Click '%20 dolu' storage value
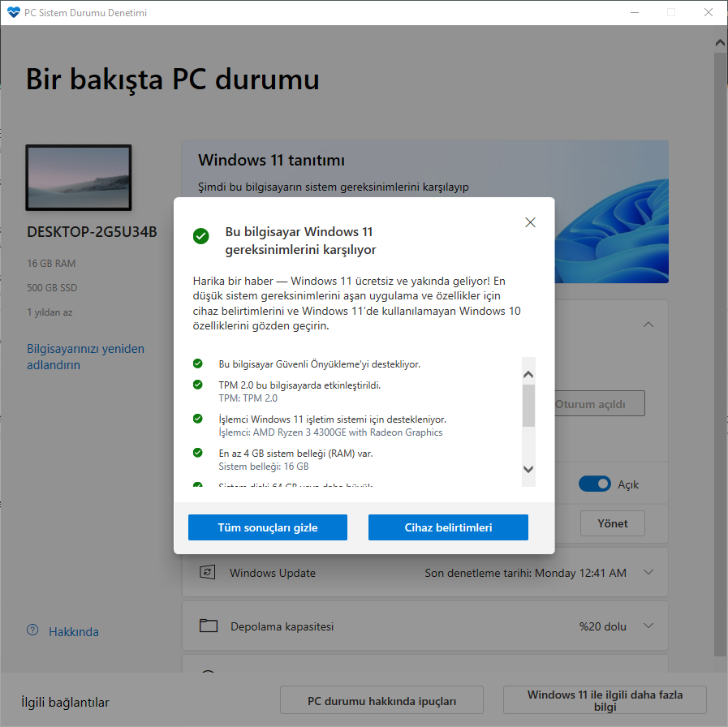This screenshot has height=727, width=728. 603,626
